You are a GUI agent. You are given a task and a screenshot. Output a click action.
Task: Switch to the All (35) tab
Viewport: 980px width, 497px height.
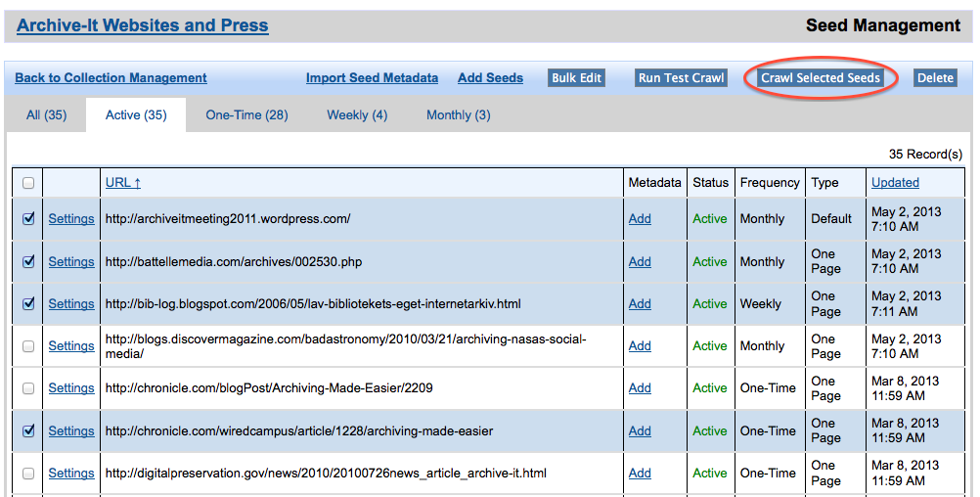pos(46,115)
